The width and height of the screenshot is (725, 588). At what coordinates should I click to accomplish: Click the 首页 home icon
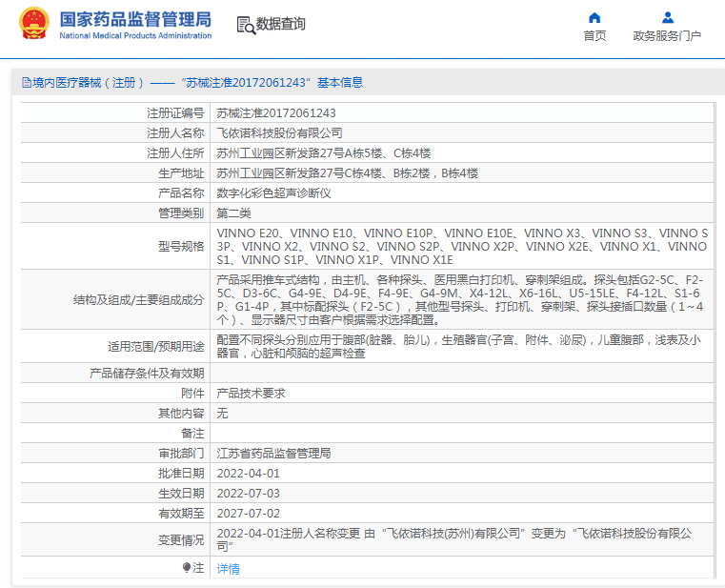click(594, 17)
